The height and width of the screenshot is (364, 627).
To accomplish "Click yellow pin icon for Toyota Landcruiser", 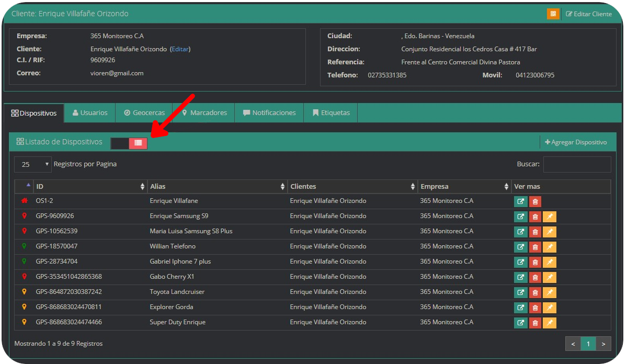I will [550, 293].
